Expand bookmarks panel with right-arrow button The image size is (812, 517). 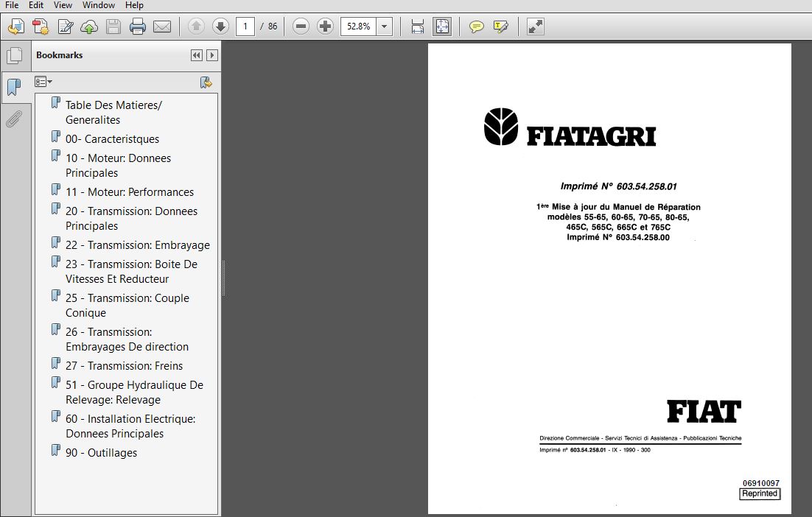point(211,55)
